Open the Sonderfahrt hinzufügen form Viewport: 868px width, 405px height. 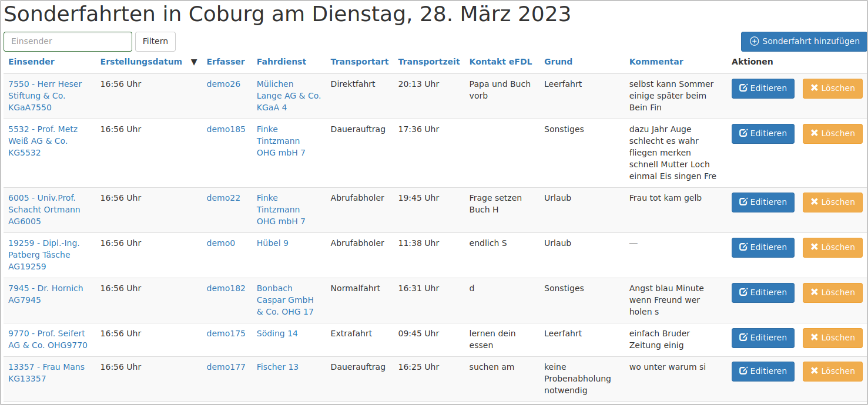[803, 41]
